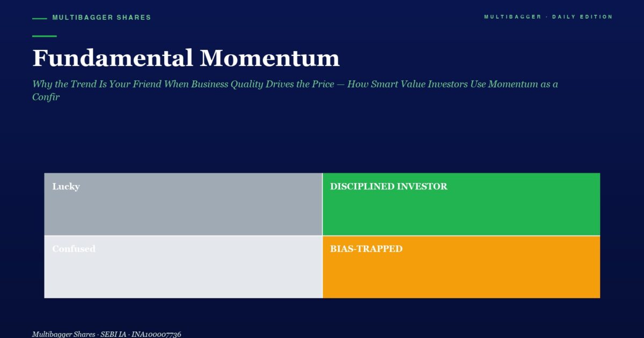Click the green dash before Multibagger Shares
644x338 pixels.
click(40, 18)
